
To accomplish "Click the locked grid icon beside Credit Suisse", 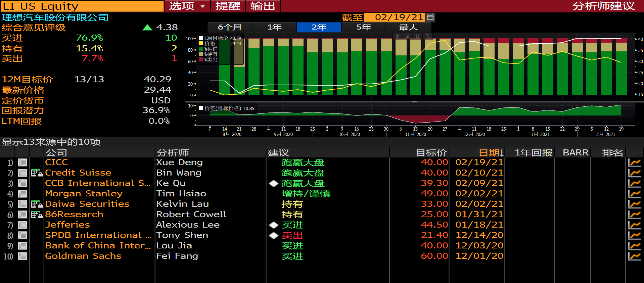I will point(37,173).
